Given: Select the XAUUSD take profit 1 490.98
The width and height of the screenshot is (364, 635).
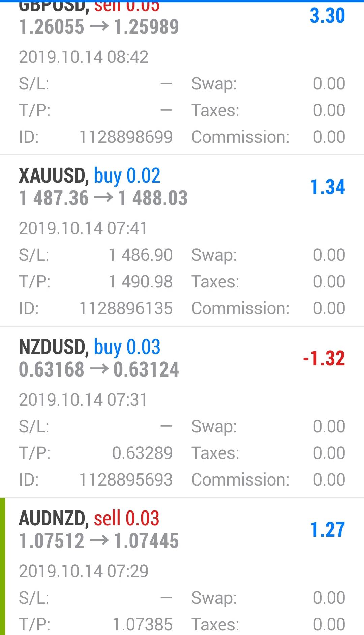Looking at the screenshot, I should 140,282.
